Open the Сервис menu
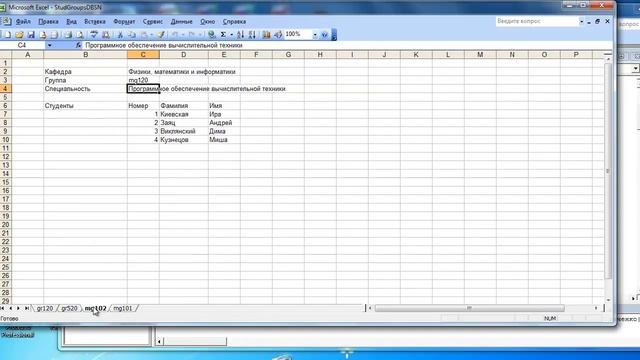 153,22
